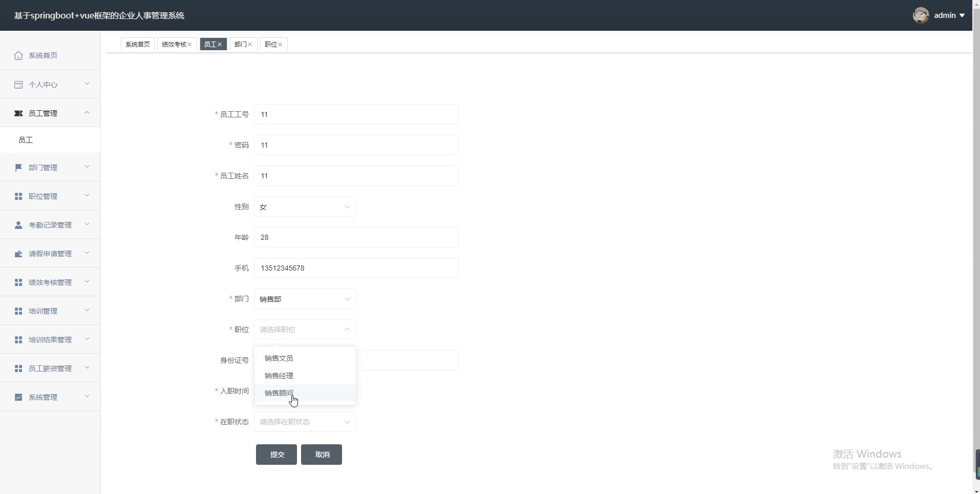Select 销售经理 from the position list

pyautogui.click(x=305, y=376)
